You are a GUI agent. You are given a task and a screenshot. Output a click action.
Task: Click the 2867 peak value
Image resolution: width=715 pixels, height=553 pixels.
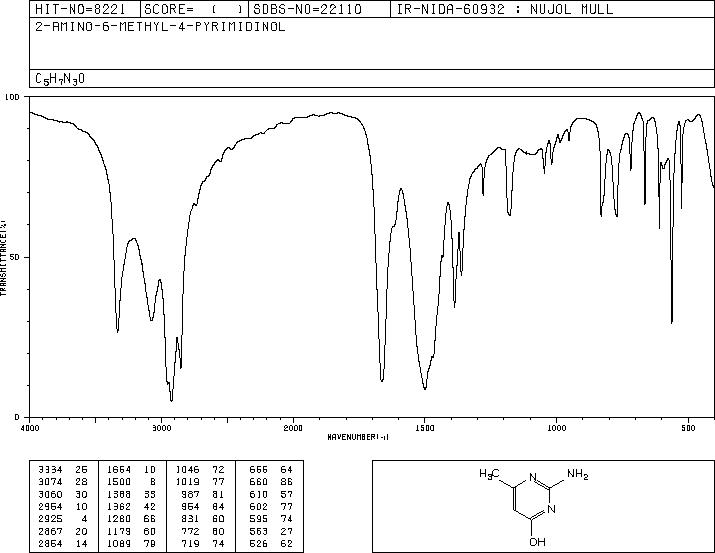(x=50, y=531)
